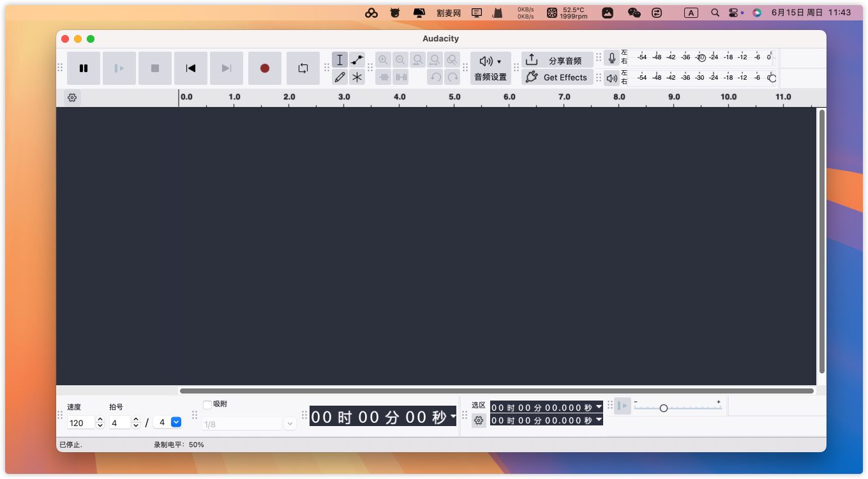Select the Multi-tool asterisk icon
The height and width of the screenshot is (479, 868).
(x=357, y=77)
